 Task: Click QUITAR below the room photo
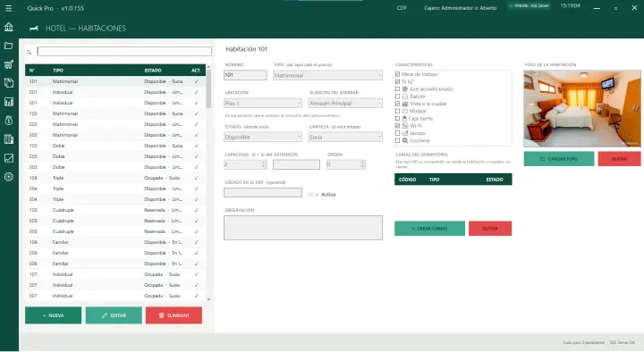point(619,159)
